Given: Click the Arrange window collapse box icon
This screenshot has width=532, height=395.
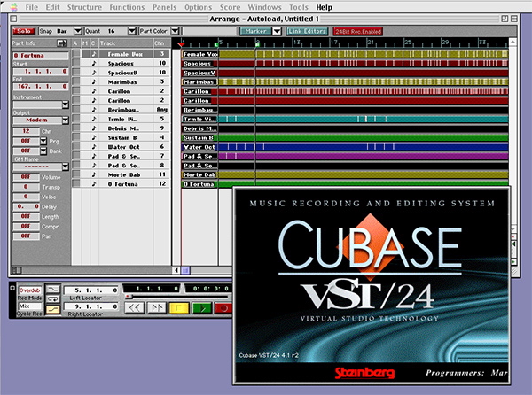Looking at the screenshot, I should [x=514, y=19].
